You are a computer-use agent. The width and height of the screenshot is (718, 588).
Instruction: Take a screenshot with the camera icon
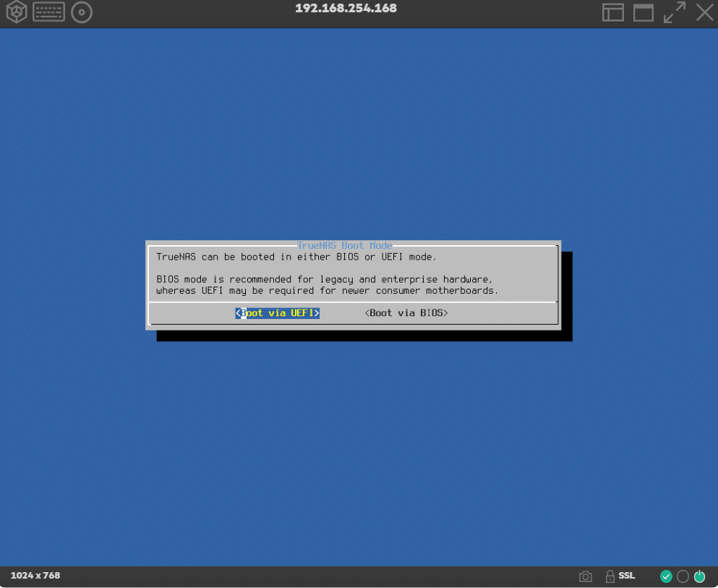(x=585, y=576)
